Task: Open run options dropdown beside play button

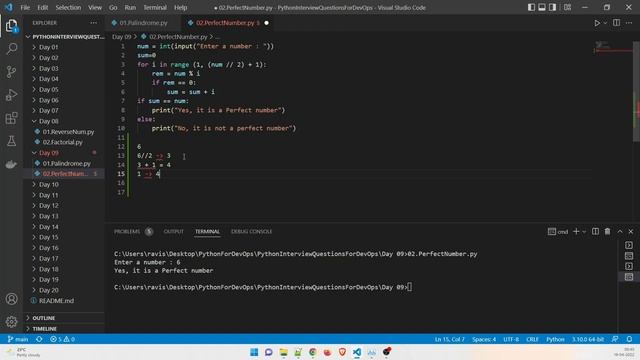Action: pos(605,23)
